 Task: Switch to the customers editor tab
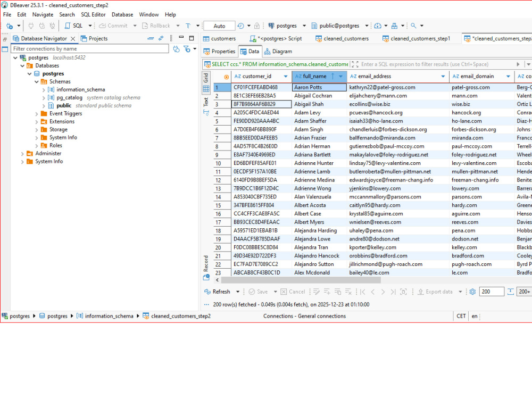[x=220, y=39]
